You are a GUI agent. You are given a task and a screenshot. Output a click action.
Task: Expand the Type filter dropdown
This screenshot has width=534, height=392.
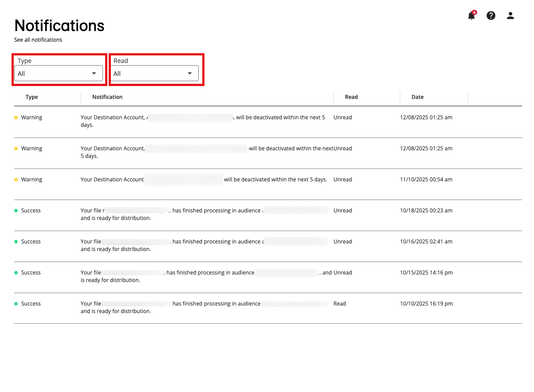pyautogui.click(x=59, y=74)
